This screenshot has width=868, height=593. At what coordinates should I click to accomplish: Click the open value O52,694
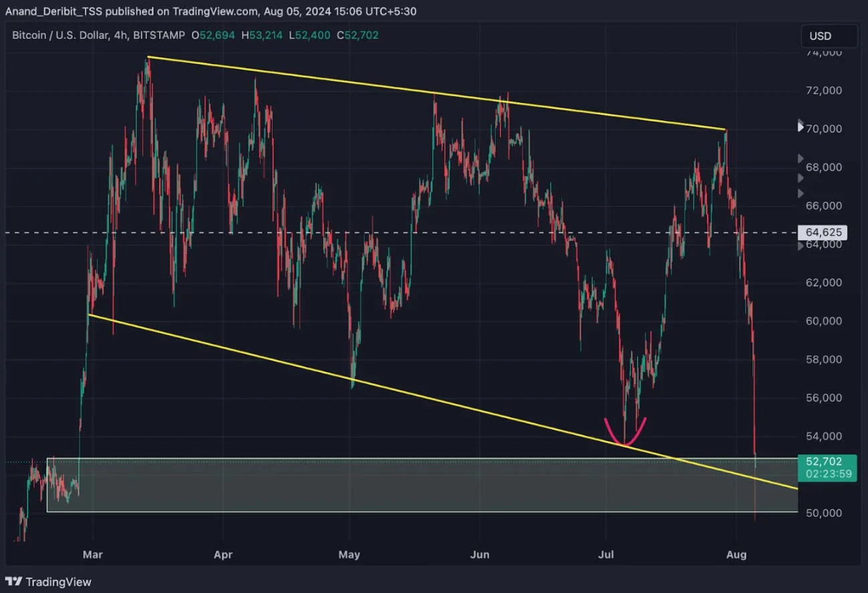point(213,35)
